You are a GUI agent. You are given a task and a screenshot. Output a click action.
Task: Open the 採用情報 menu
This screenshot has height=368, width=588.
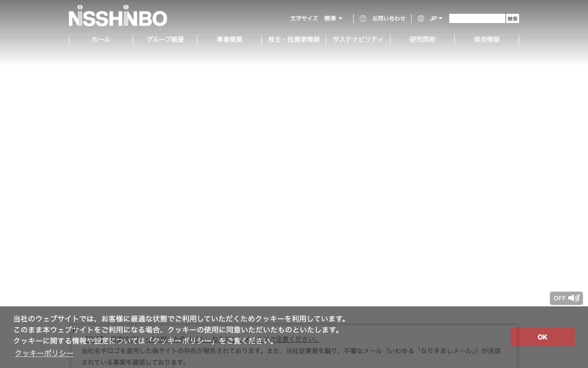[x=486, y=40]
